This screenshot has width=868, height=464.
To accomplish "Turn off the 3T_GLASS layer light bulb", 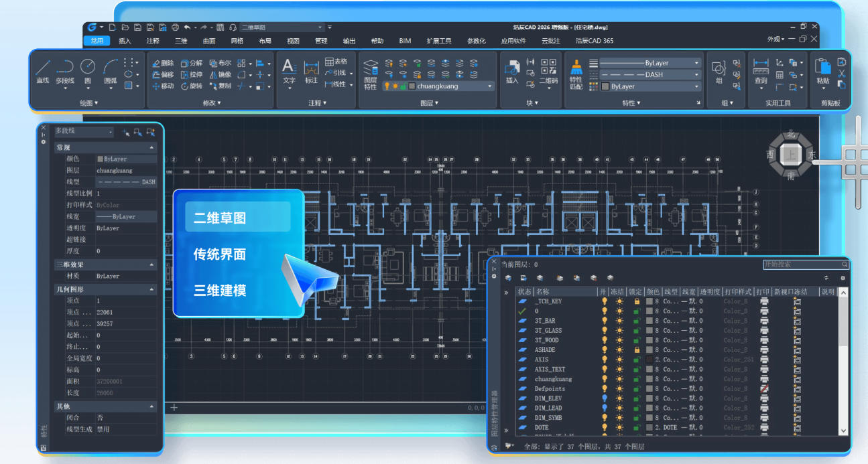I will 604,330.
